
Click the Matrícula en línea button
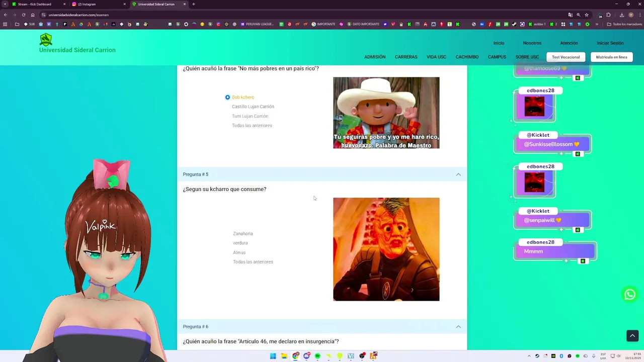click(x=611, y=57)
